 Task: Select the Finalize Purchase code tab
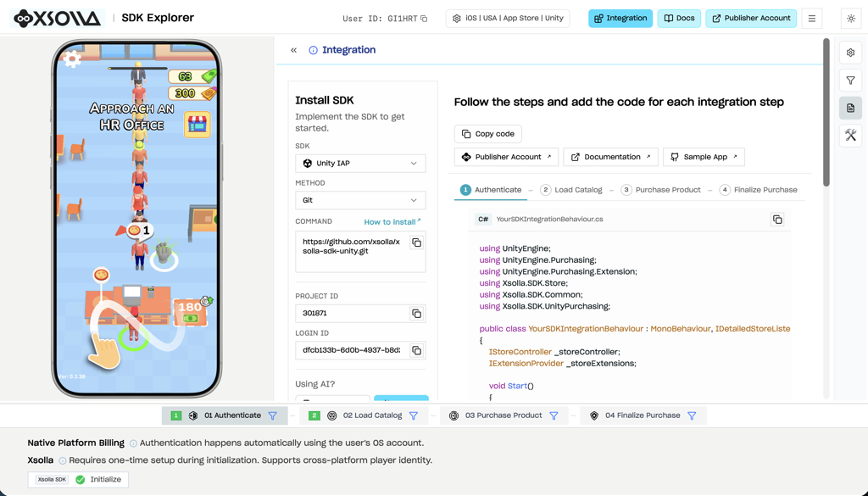[759, 190]
